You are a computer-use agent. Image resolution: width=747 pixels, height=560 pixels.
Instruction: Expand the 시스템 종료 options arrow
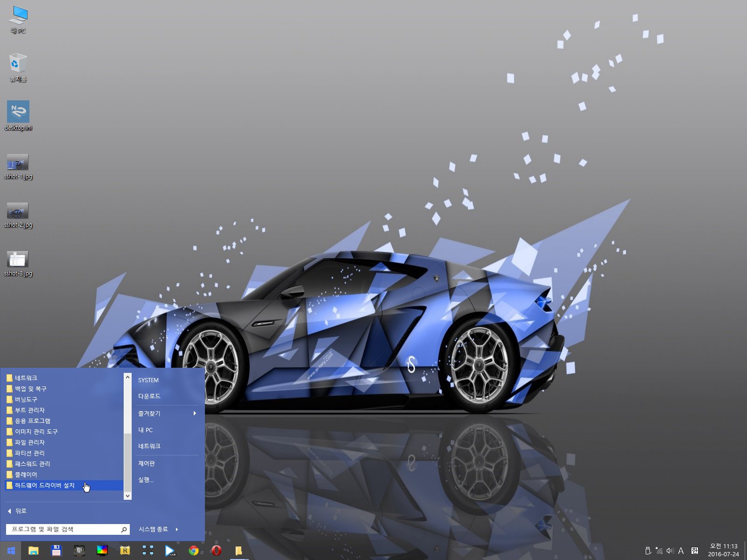177,529
